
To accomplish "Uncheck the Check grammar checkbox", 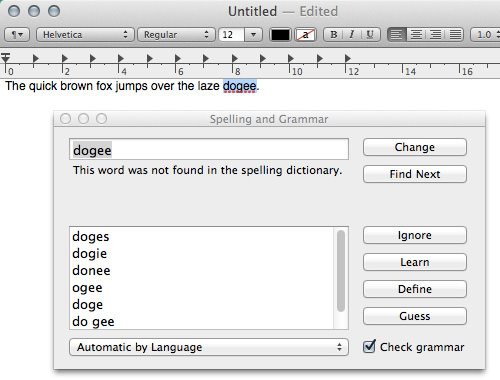I will pyautogui.click(x=369, y=347).
